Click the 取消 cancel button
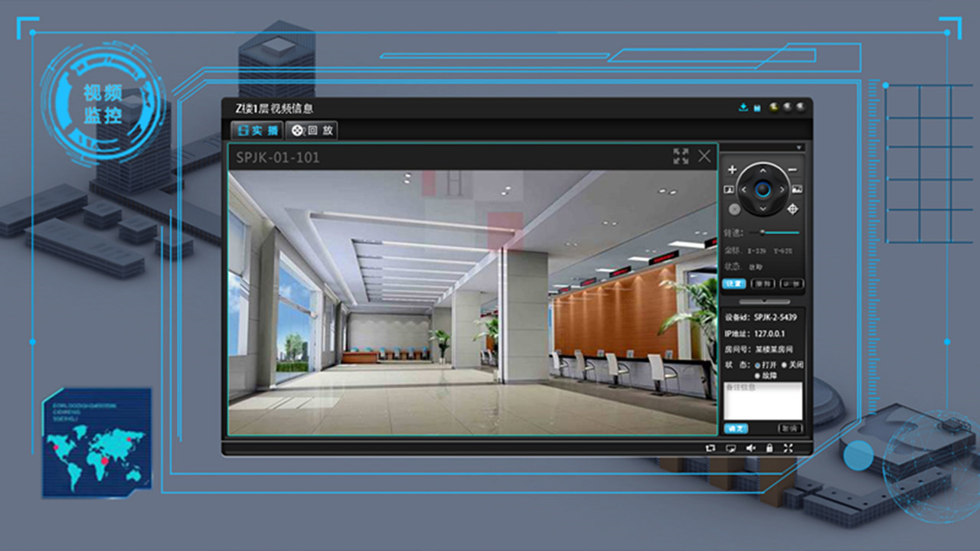The width and height of the screenshot is (980, 551). [790, 429]
